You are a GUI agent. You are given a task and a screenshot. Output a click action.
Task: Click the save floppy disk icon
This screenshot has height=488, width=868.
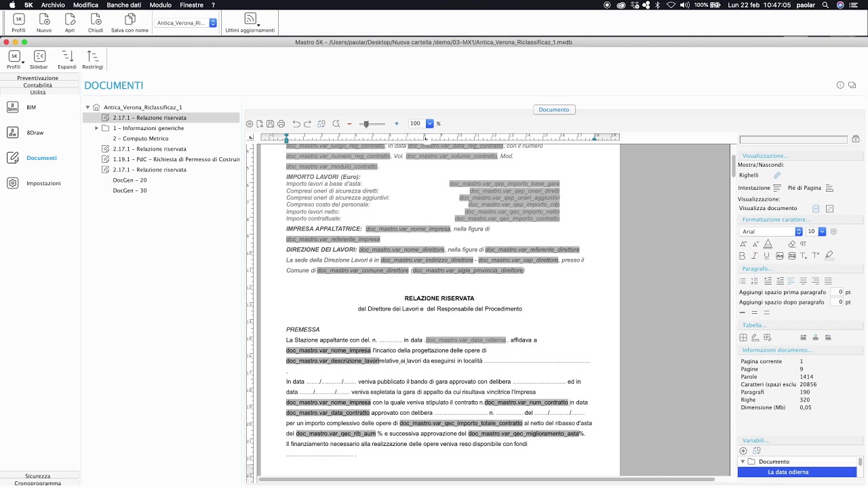(270, 124)
